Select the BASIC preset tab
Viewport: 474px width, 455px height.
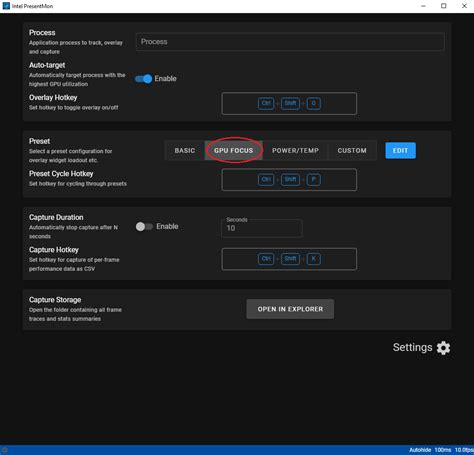point(185,150)
